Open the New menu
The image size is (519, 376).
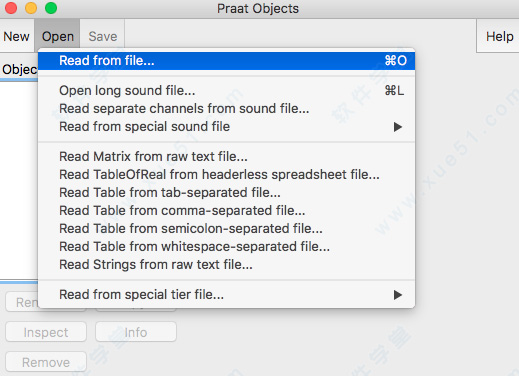(x=17, y=36)
